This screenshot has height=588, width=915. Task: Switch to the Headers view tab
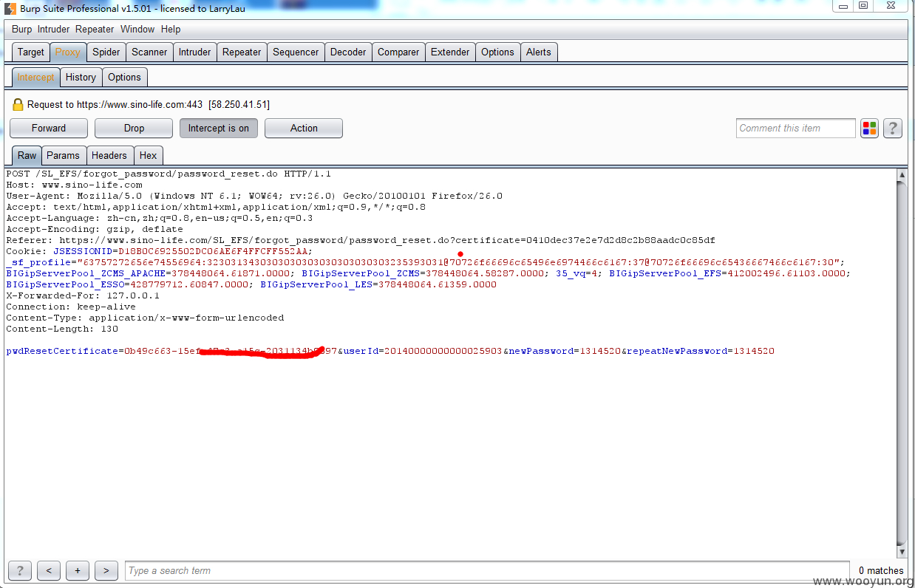(x=109, y=156)
